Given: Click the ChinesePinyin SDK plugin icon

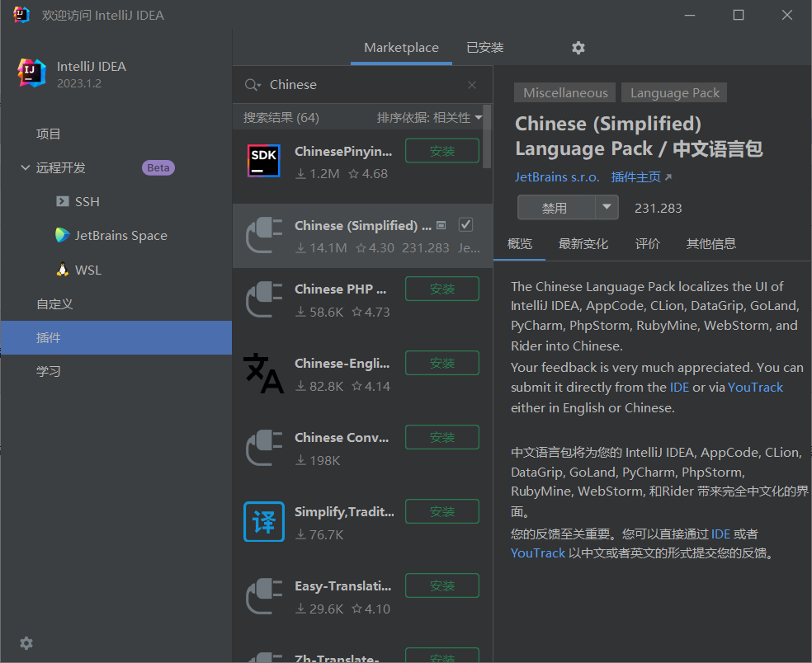Looking at the screenshot, I should click(263, 161).
